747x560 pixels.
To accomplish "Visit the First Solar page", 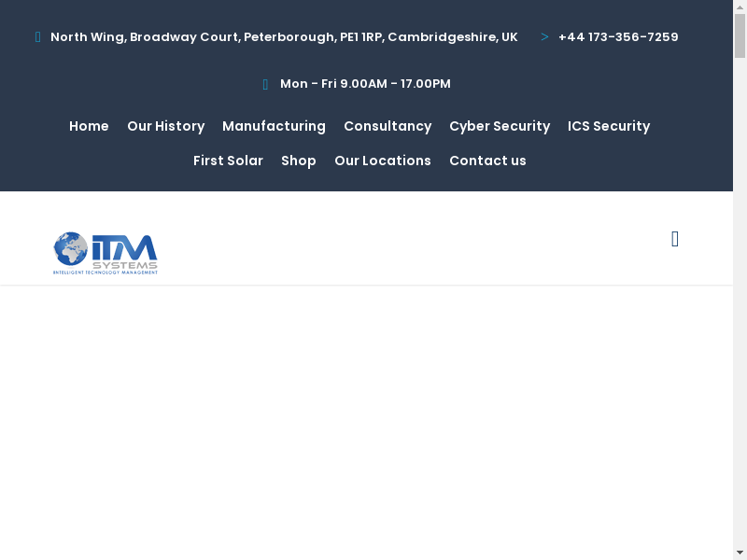I will 228,161.
